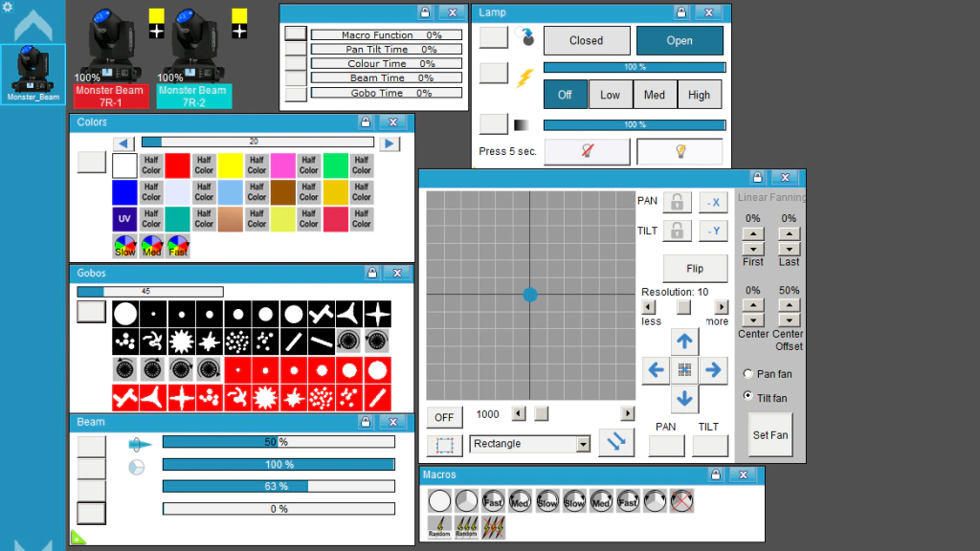Screen dimensions: 980x551
Task: Select the Tilt fan radio button
Action: pos(748,396)
